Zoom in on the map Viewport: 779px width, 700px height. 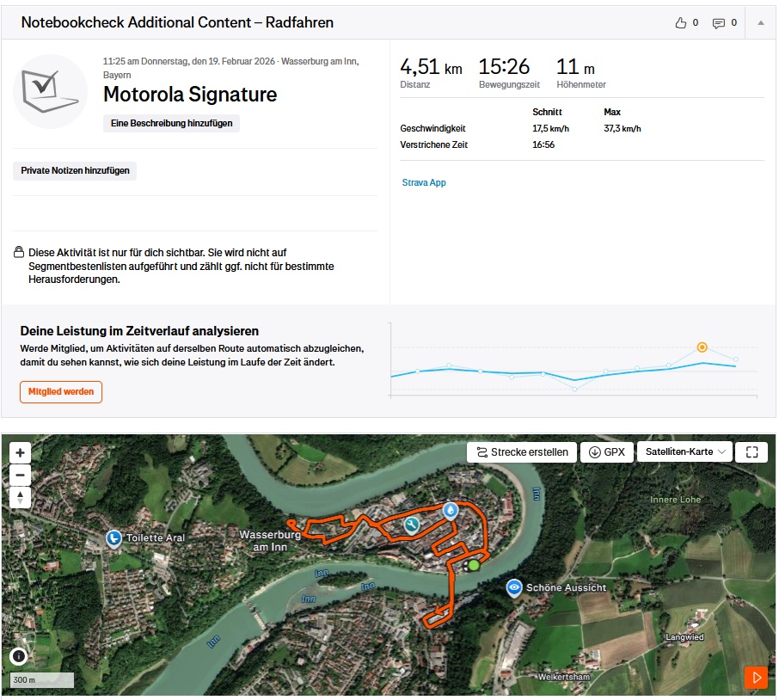(21, 452)
